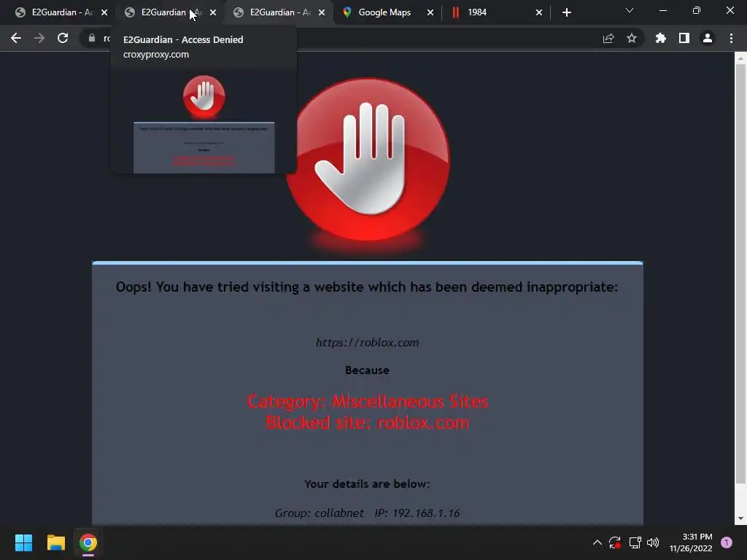Close the third E2Guardian tab
This screenshot has height=560, width=747.
pyautogui.click(x=322, y=12)
